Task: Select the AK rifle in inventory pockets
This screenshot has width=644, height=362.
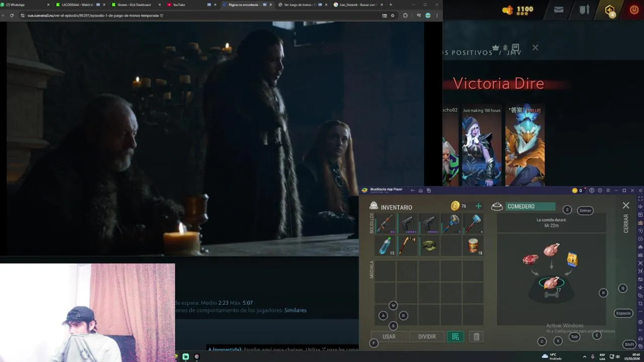Action: (x=385, y=224)
